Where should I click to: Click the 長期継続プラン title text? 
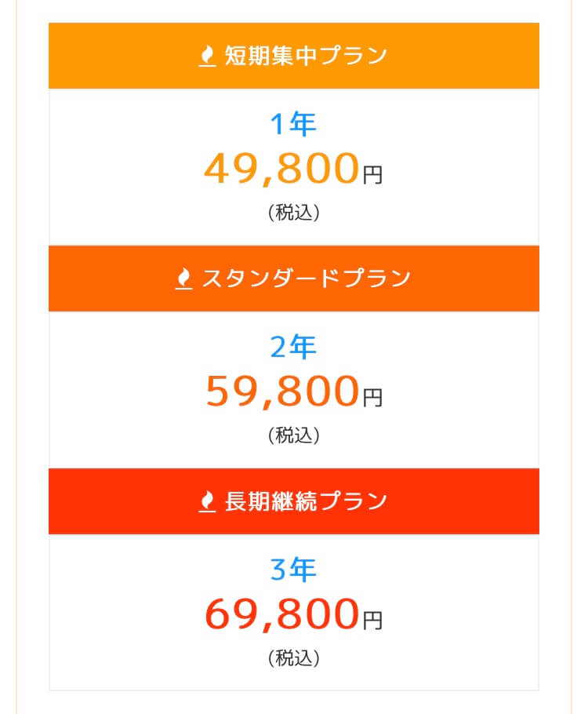point(306,501)
